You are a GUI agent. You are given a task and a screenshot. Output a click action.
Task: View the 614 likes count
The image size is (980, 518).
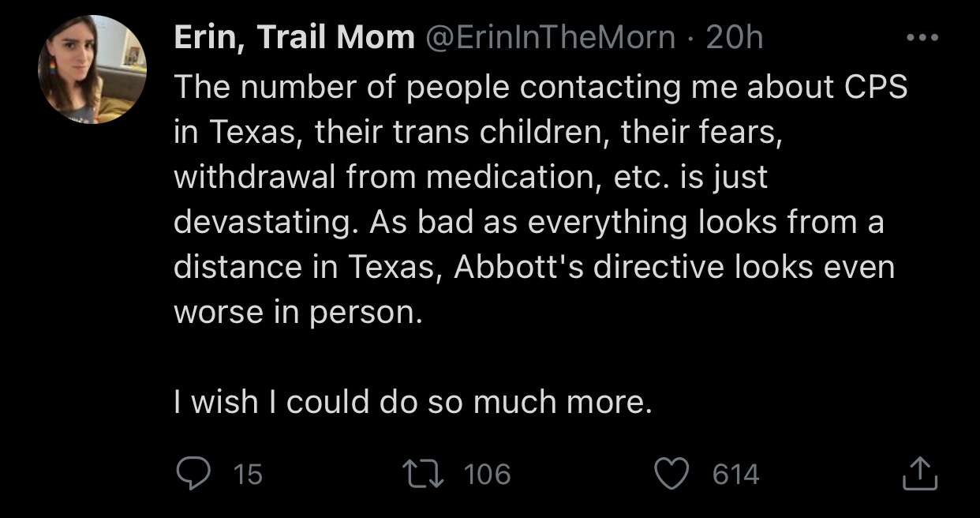[735, 475]
